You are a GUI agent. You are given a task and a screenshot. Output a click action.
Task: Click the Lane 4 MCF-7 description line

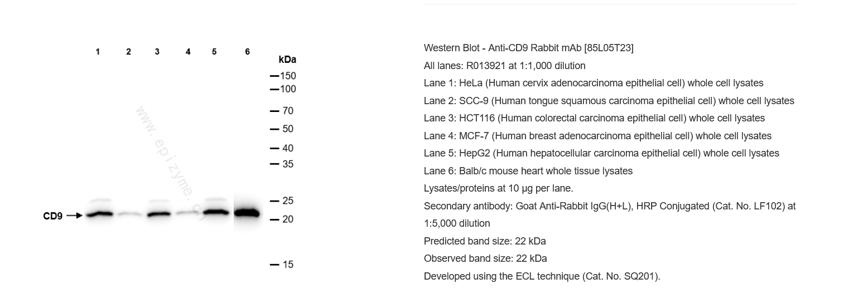click(597, 136)
